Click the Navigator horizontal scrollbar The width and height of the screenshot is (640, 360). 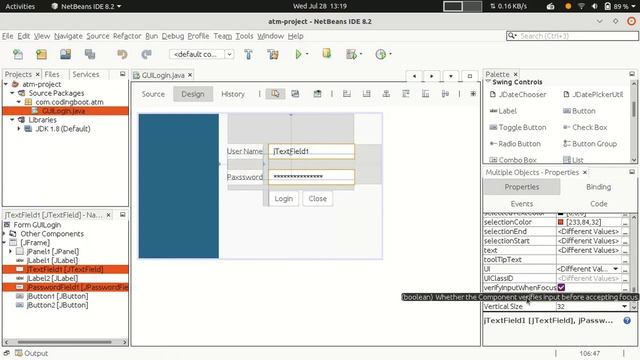pyautogui.click(x=64, y=342)
